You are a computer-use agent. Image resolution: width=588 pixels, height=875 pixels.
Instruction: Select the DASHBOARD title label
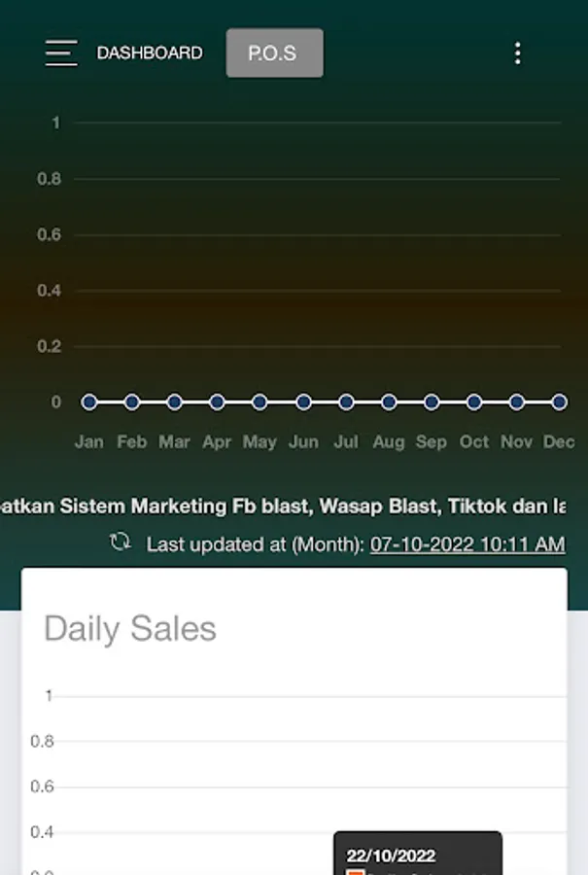click(x=150, y=52)
